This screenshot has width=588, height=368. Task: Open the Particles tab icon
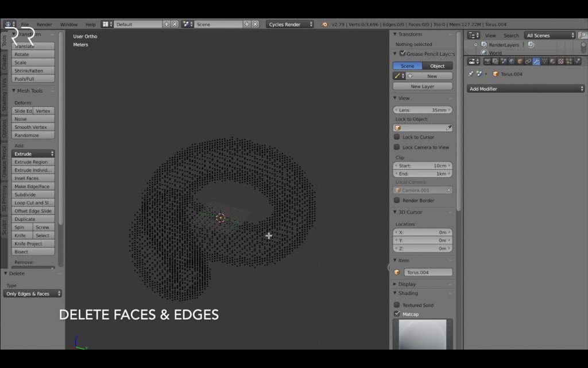click(x=569, y=61)
